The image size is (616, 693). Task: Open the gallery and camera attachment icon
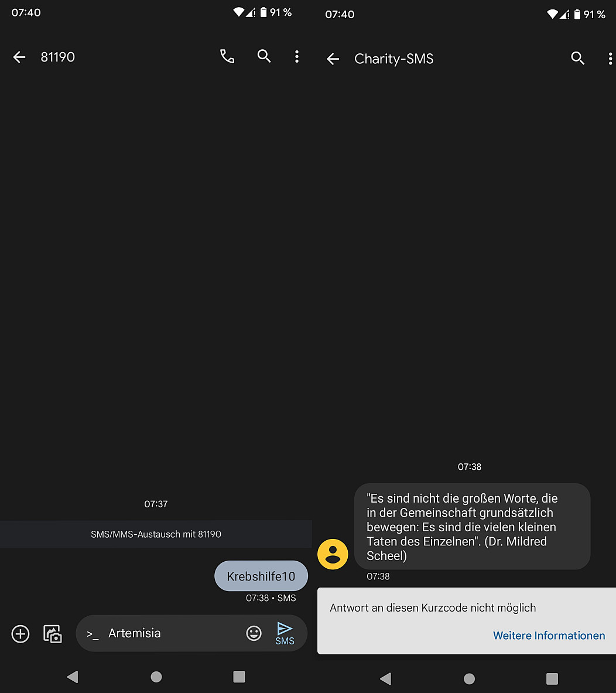(x=53, y=633)
